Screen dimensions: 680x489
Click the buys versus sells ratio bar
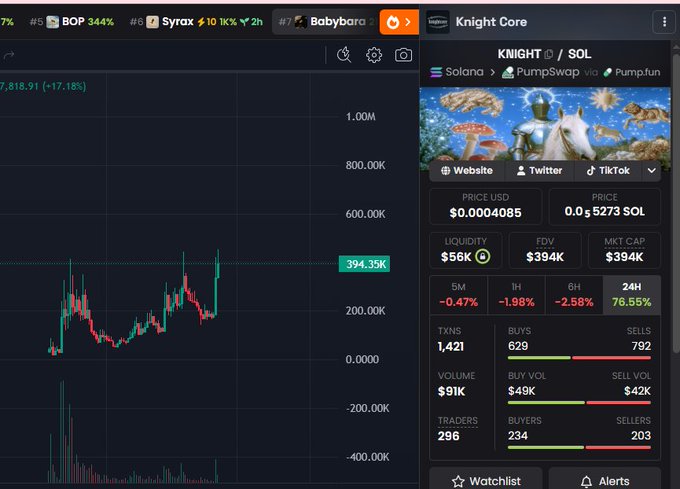coord(579,358)
